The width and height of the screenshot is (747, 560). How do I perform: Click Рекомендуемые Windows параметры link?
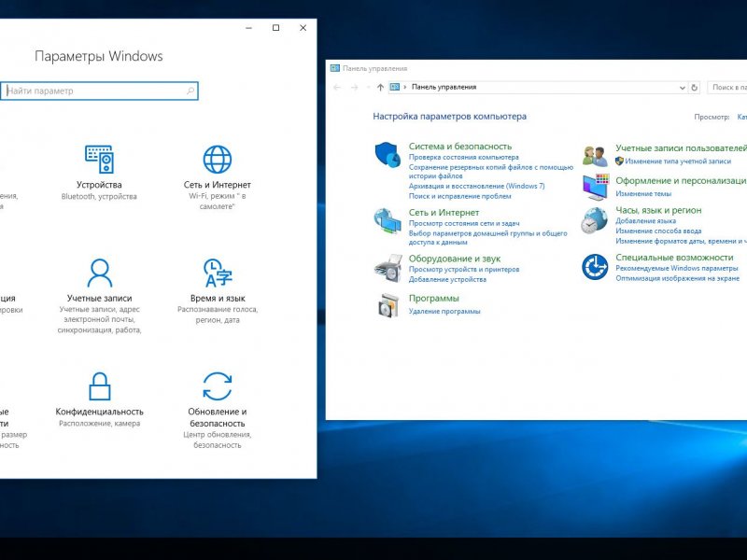(x=676, y=268)
